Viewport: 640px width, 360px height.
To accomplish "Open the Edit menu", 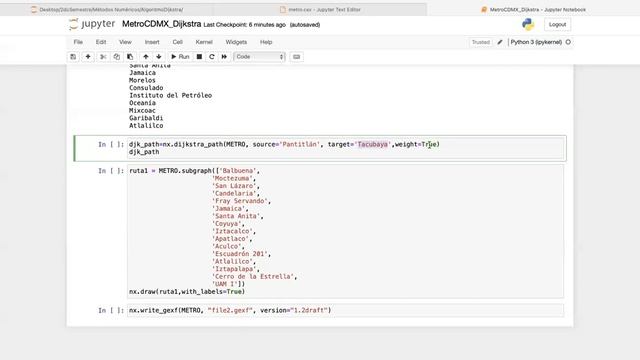I will coord(101,42).
